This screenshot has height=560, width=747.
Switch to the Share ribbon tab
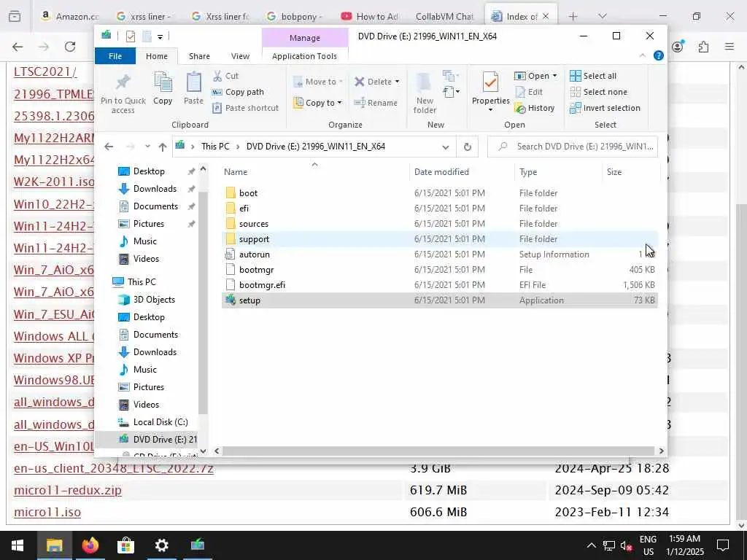pyautogui.click(x=199, y=56)
